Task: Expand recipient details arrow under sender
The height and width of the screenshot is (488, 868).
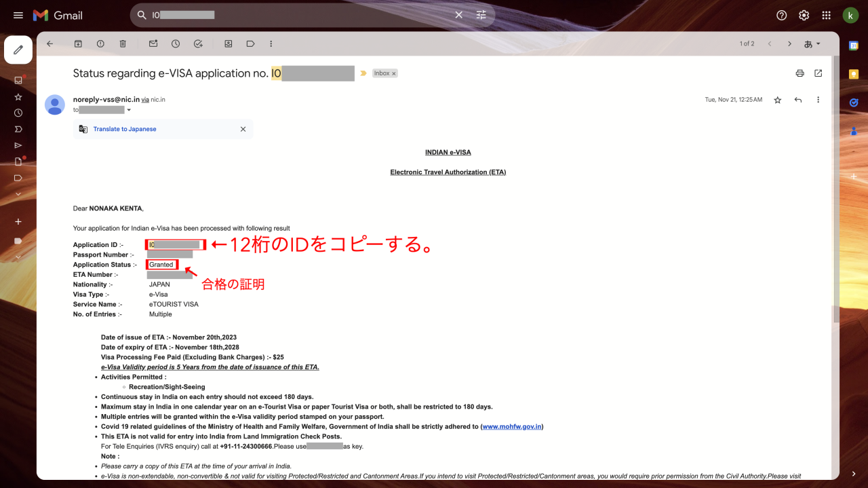Action: (x=129, y=110)
